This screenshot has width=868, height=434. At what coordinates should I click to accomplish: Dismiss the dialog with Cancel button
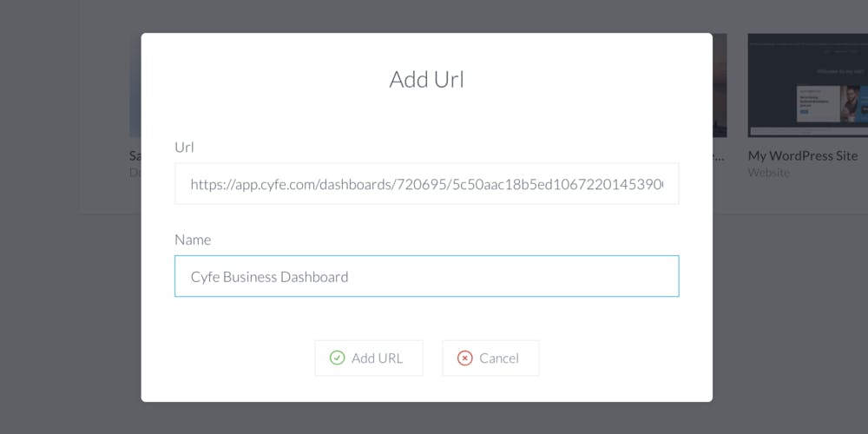click(490, 358)
